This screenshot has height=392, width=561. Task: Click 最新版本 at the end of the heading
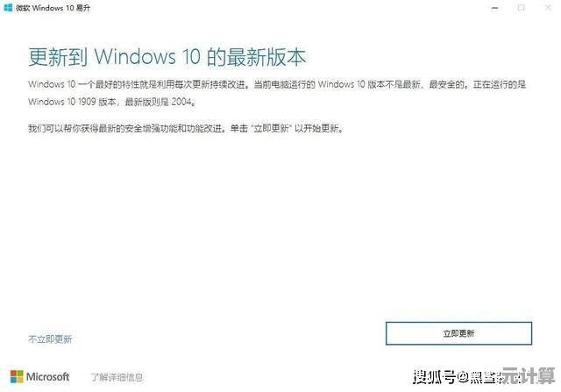266,56
